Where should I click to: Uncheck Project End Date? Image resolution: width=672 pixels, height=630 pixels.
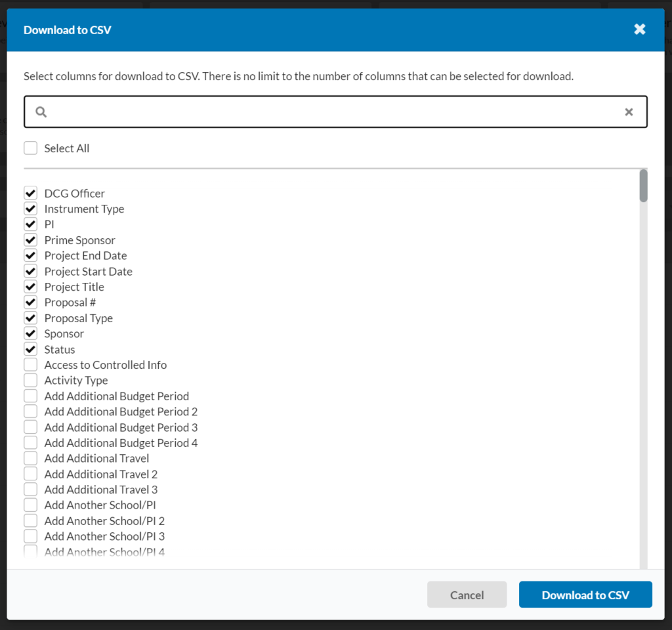[x=31, y=256]
